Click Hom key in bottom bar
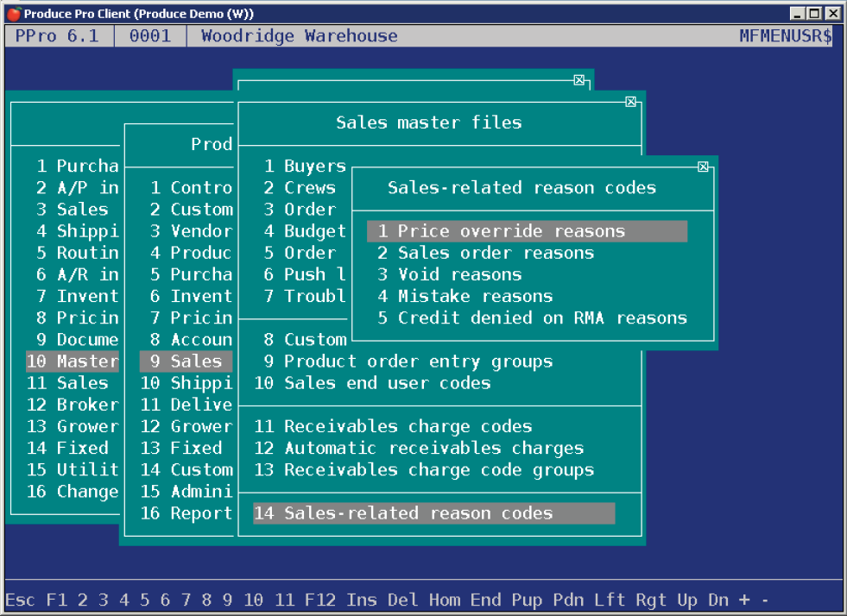The height and width of the screenshot is (616, 847). tap(444, 600)
